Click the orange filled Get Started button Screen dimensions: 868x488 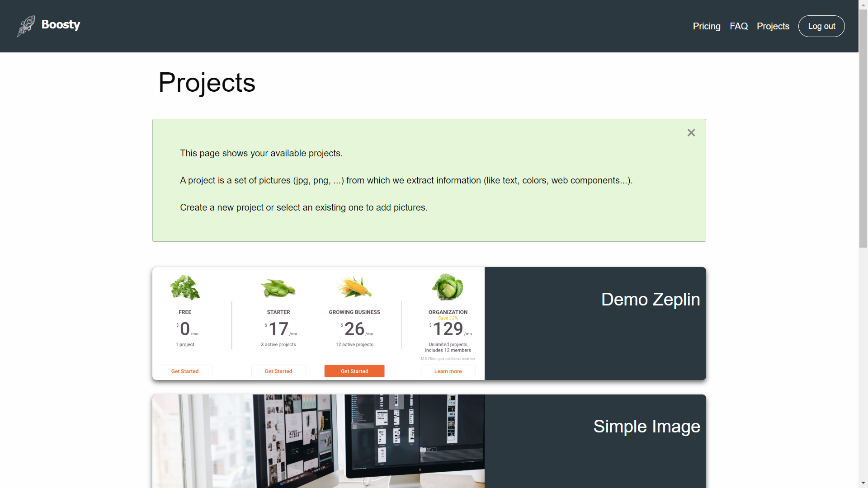[354, 371]
